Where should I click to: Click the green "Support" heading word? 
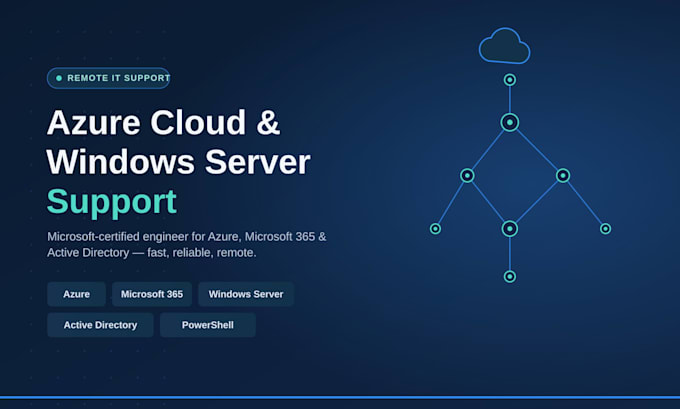point(112,202)
